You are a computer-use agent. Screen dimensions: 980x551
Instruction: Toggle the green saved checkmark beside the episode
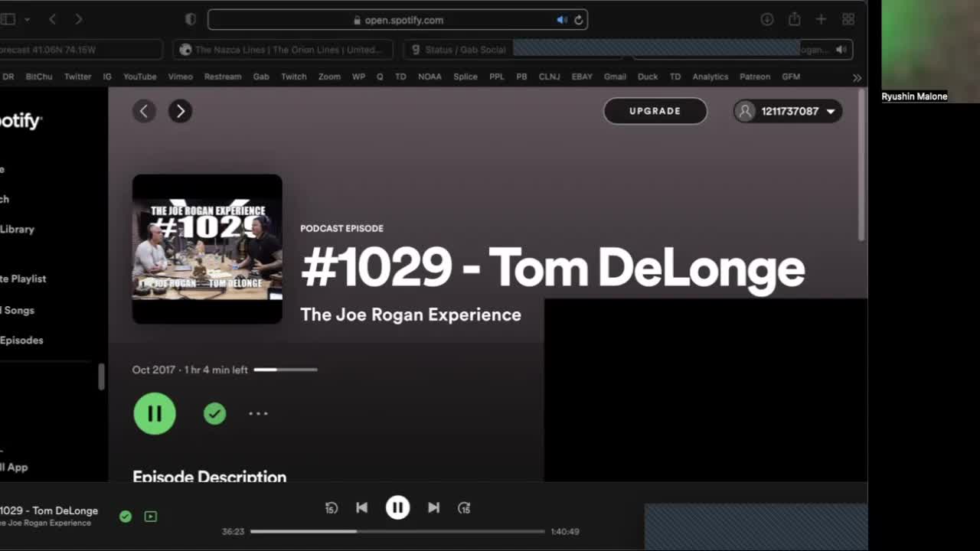[214, 413]
